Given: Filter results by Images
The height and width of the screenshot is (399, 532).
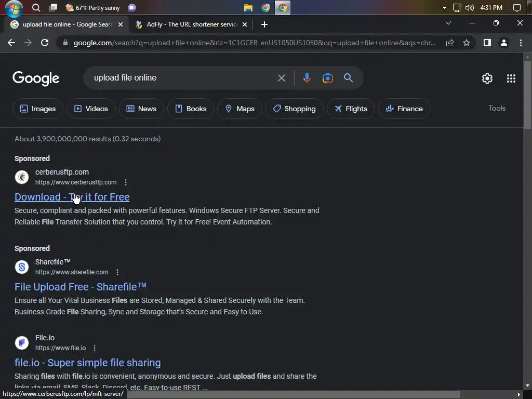Looking at the screenshot, I should click(37, 109).
